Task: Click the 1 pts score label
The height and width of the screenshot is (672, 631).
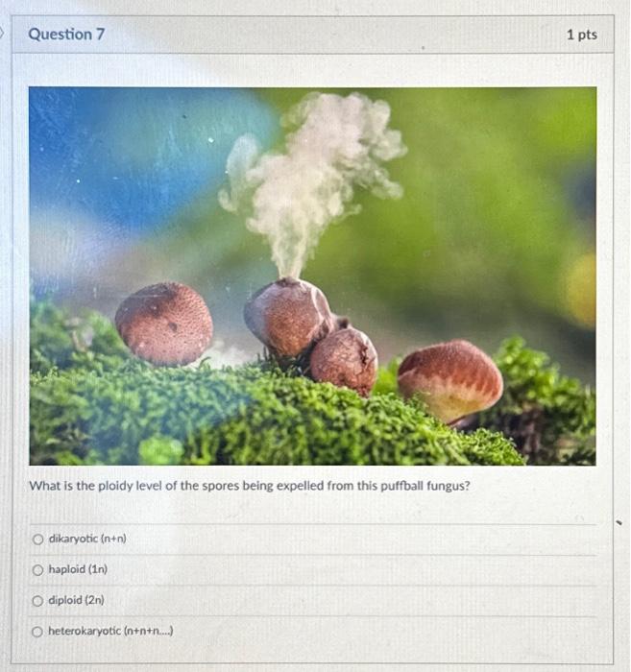Action: coord(582,35)
